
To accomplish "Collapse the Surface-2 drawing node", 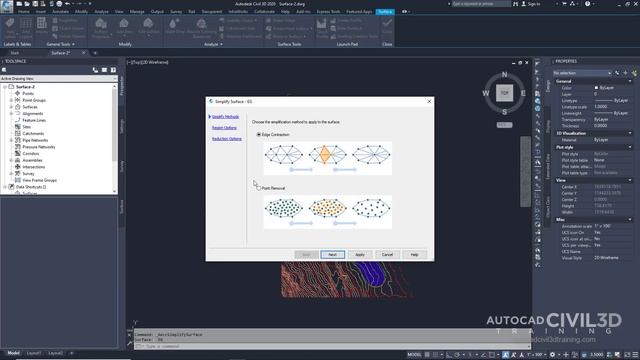I will point(5,87).
